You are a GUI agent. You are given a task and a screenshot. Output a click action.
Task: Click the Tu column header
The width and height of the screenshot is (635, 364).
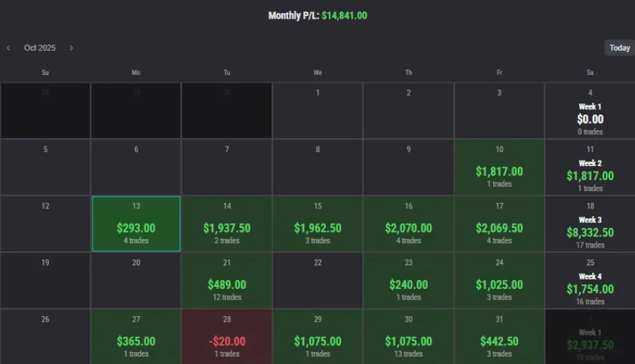227,72
